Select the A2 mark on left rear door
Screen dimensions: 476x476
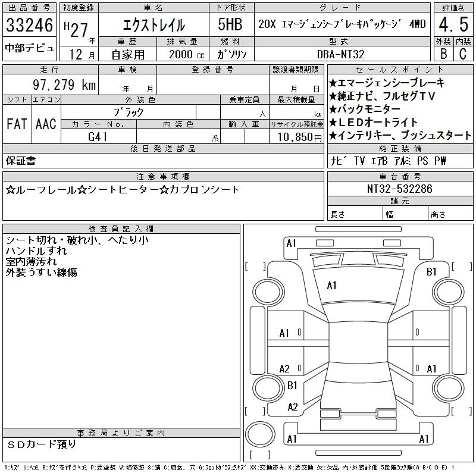284,369
